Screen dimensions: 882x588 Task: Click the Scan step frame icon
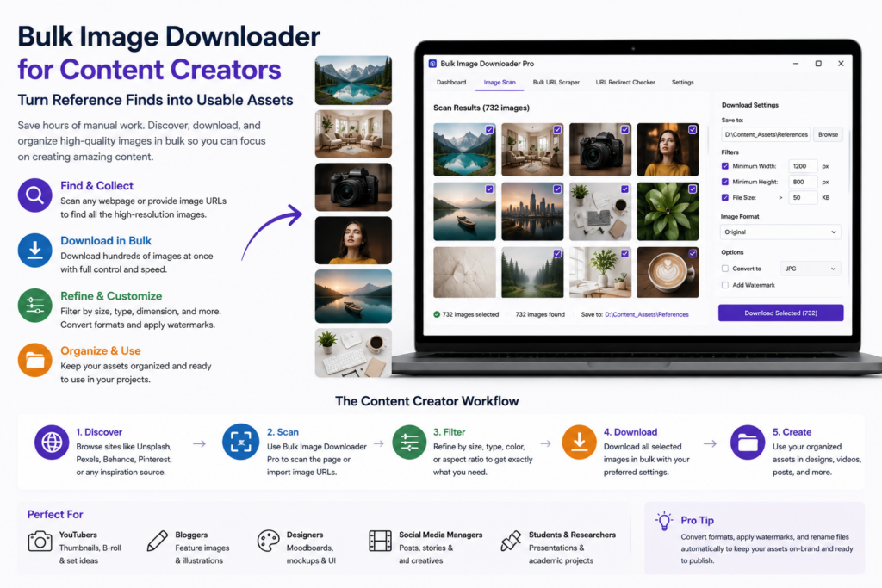(241, 442)
